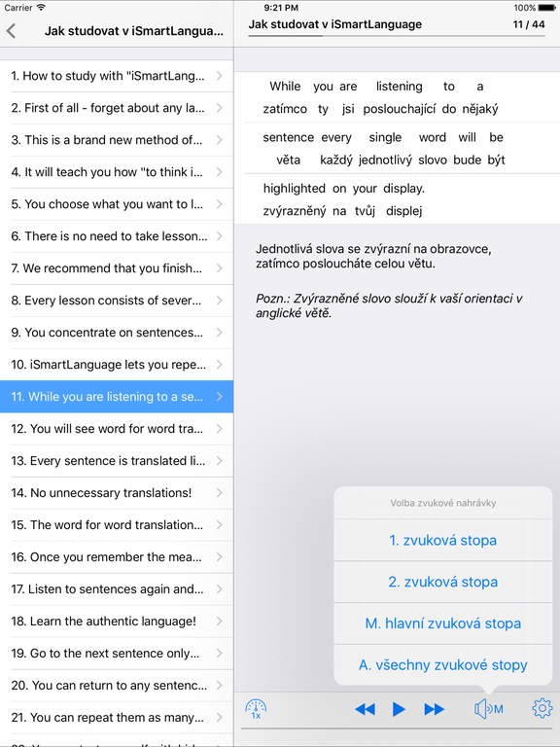This screenshot has width=560, height=747.
Task: Tap the word "highlighted" in sentence
Action: coord(295,189)
